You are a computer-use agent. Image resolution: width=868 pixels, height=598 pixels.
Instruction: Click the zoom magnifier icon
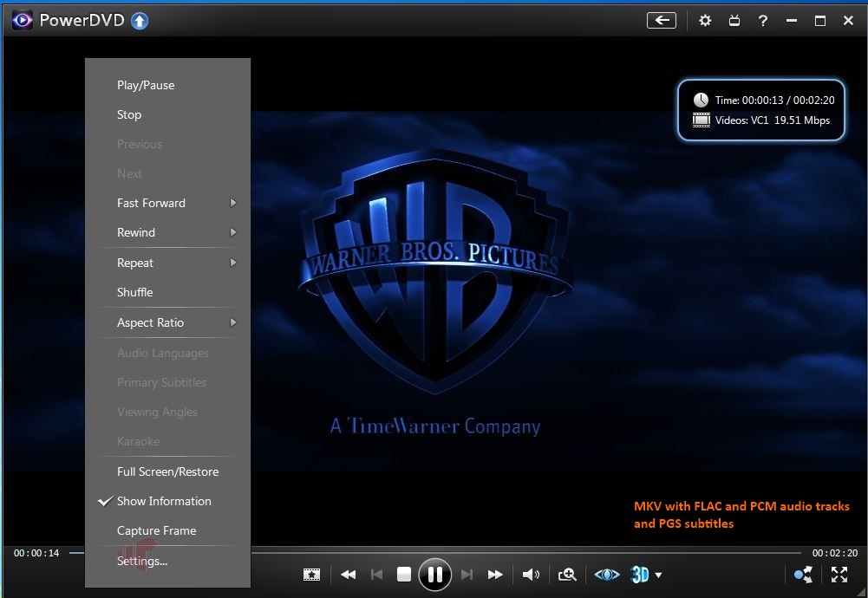[567, 575]
